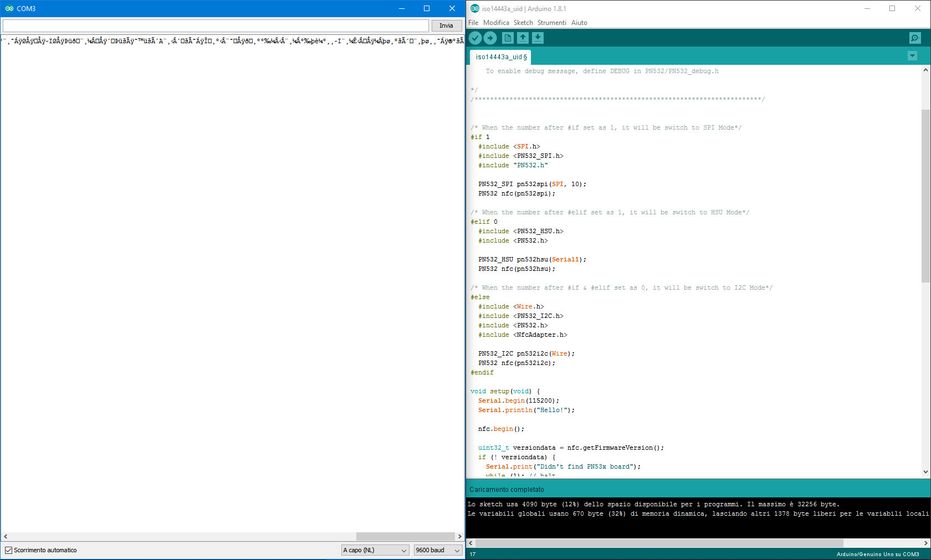Image resolution: width=931 pixels, height=560 pixels.
Task: Open the File menu
Action: tap(473, 23)
